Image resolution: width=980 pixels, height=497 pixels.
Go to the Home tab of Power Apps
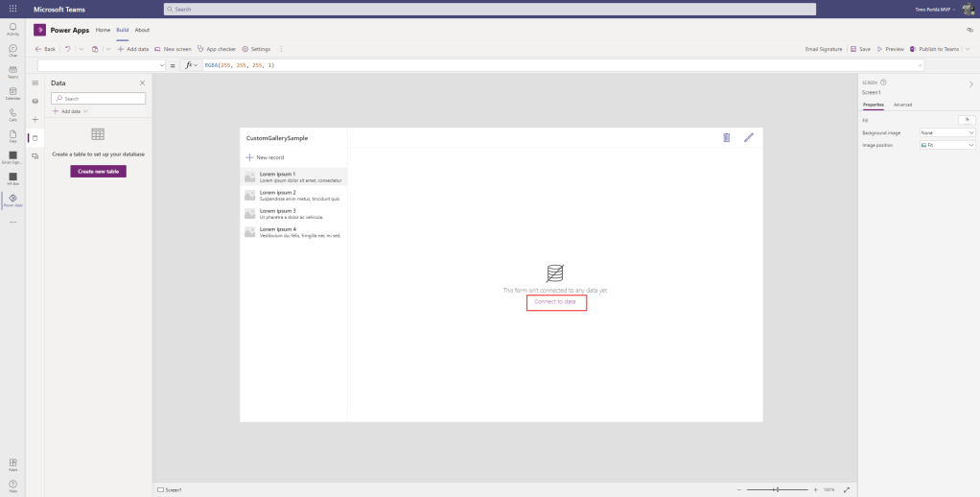103,30
